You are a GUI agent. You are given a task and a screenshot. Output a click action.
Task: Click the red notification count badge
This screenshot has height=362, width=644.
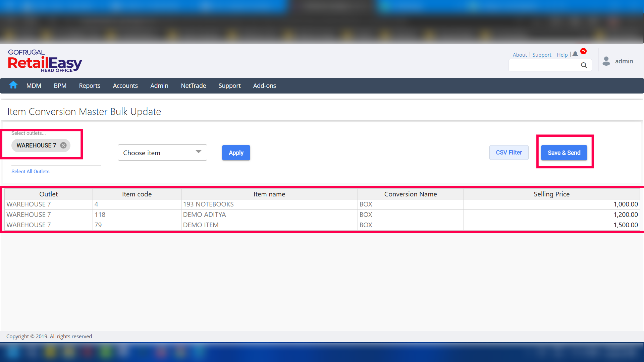pyautogui.click(x=584, y=51)
